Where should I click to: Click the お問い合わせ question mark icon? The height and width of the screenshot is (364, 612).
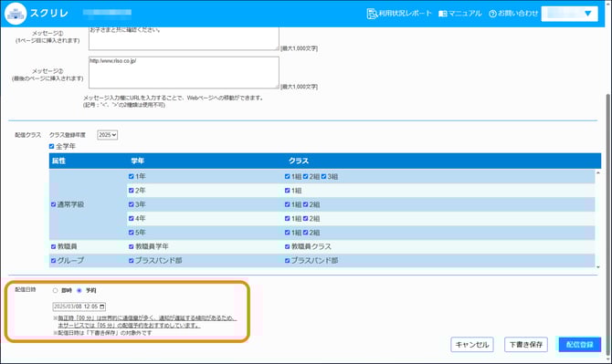492,14
